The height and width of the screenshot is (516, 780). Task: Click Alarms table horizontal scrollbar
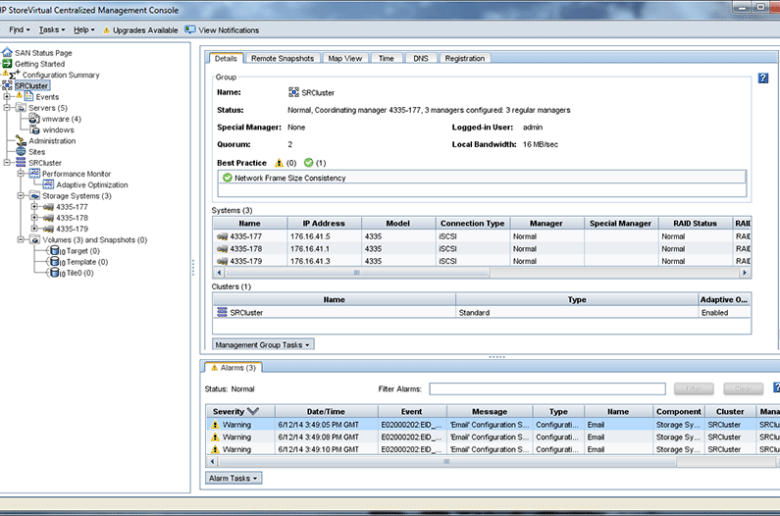point(447,461)
